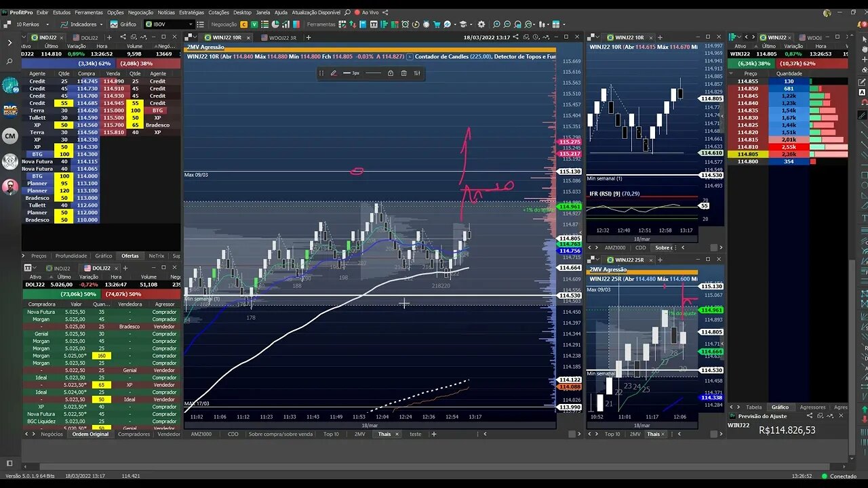Select the Tabela tab in right panel

click(x=753, y=407)
